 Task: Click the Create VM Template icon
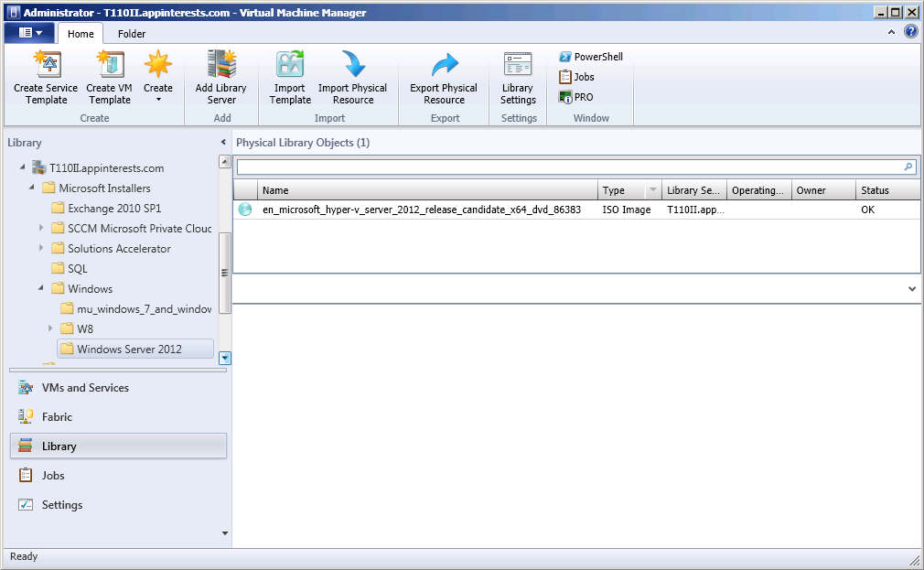109,66
